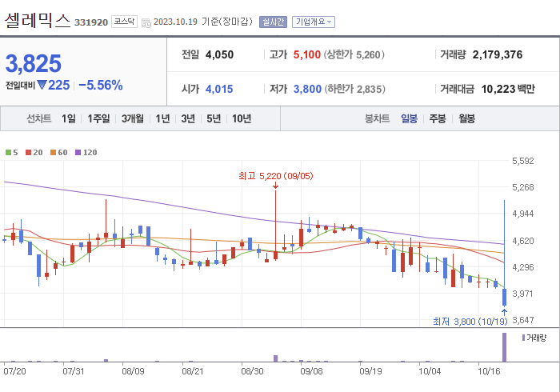Viewport: 560px width, 392px height.
Task: Select the 1주일 line chart tab
Action: [x=98, y=118]
